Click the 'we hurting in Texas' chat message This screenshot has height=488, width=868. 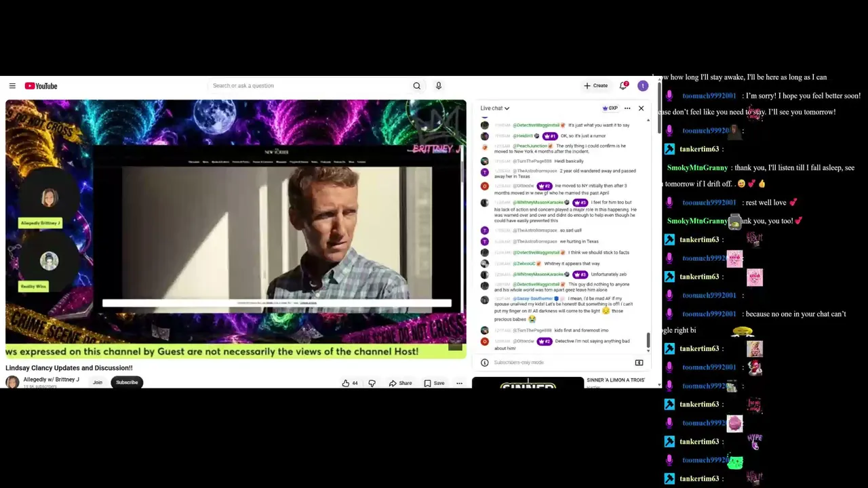(579, 241)
